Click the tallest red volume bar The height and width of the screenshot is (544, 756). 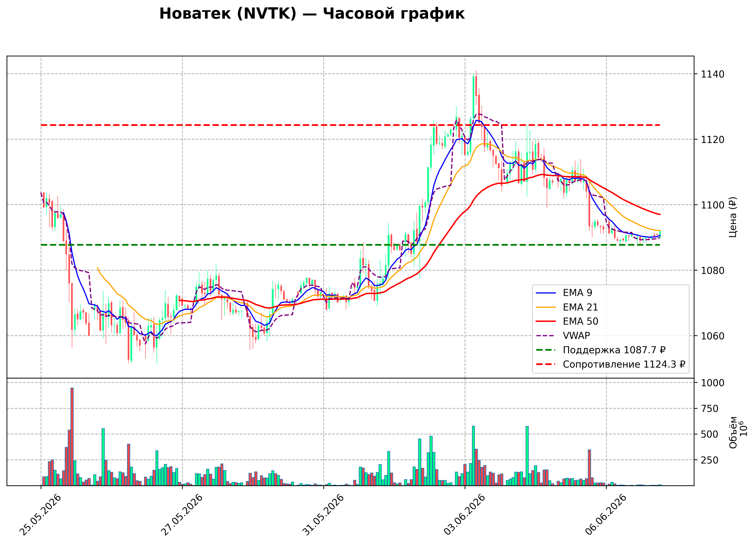pos(72,437)
